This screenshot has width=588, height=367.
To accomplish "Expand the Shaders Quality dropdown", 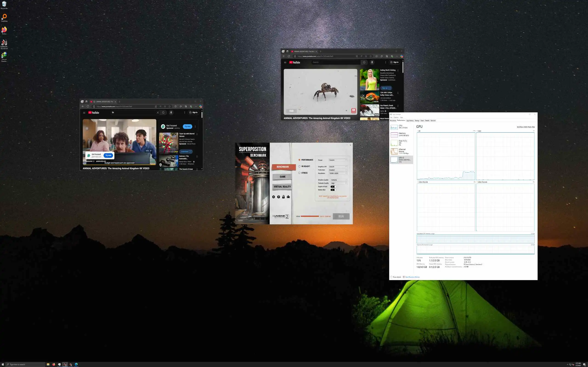I will (339, 180).
